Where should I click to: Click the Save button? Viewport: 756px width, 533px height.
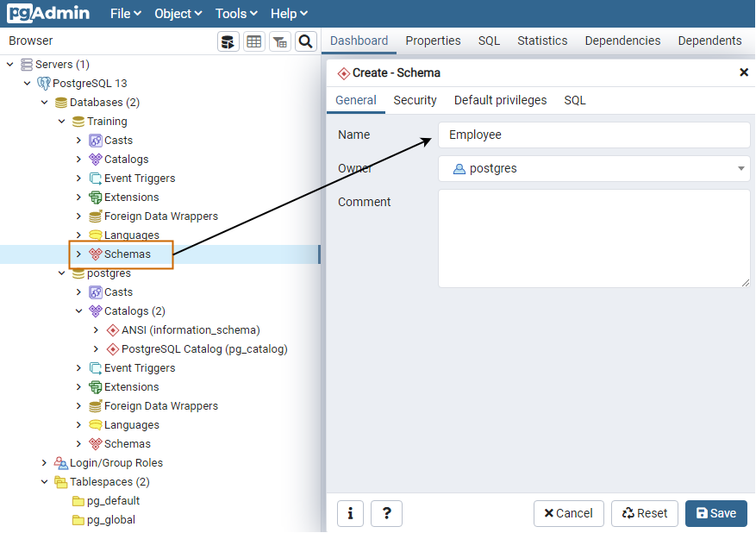point(716,512)
